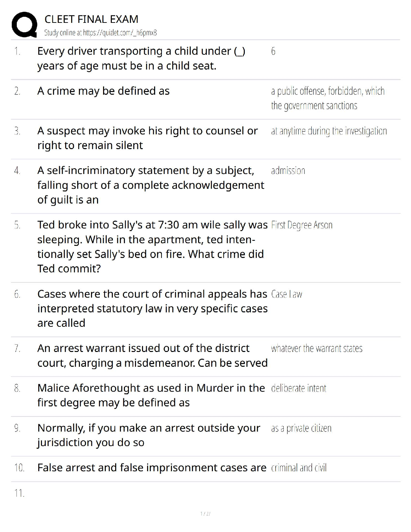Select the false arrest and imprisonment question
Viewport: 411px width, 532px height.
[x=152, y=468]
